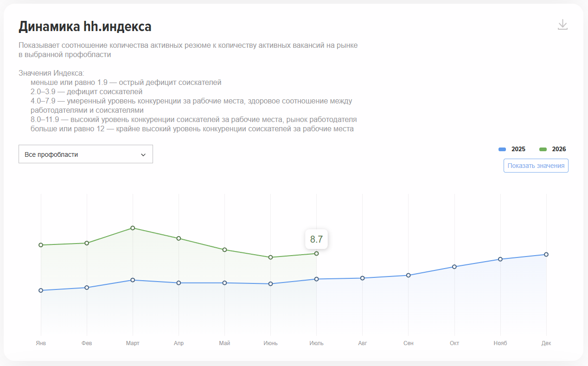Select the blue 2025 data point for Фев
This screenshot has width=588, height=366.
coord(87,288)
